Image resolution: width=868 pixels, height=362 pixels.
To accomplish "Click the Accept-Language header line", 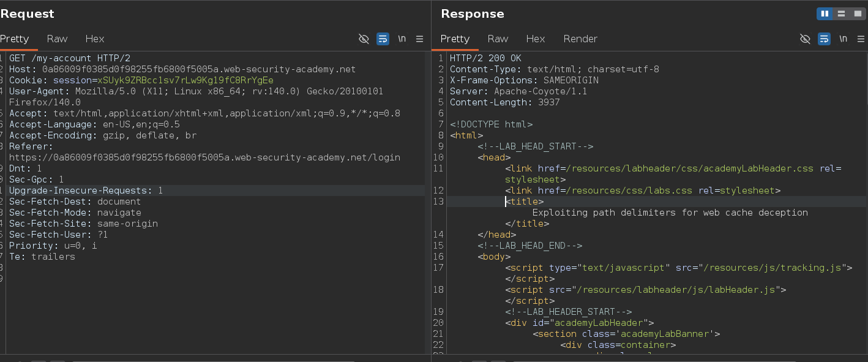I will click(x=94, y=124).
